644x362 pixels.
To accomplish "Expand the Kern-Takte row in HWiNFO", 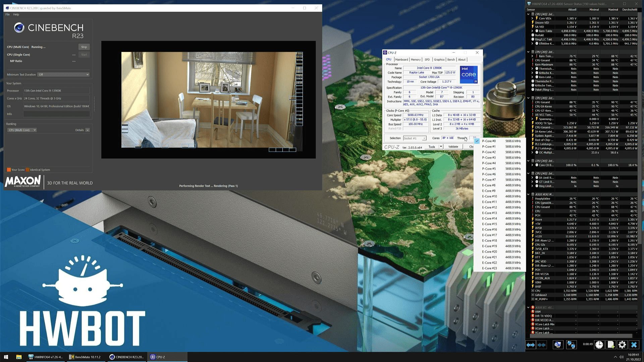I will [x=532, y=31].
